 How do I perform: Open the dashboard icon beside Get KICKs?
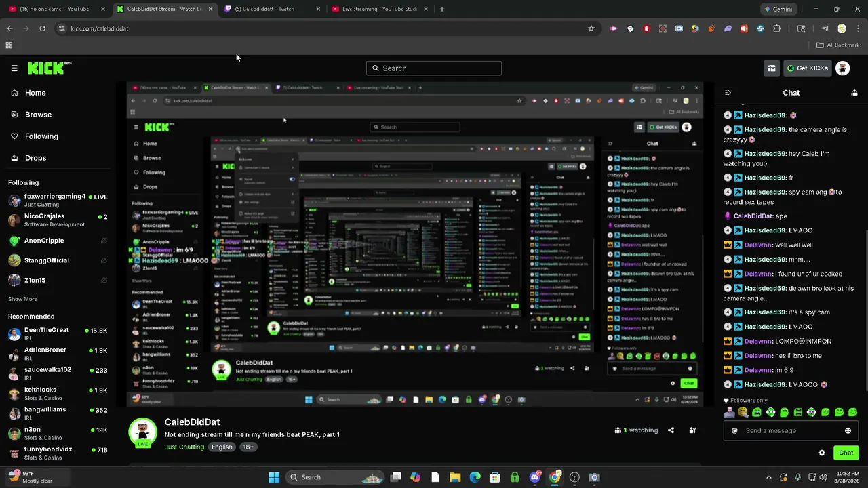tap(772, 68)
